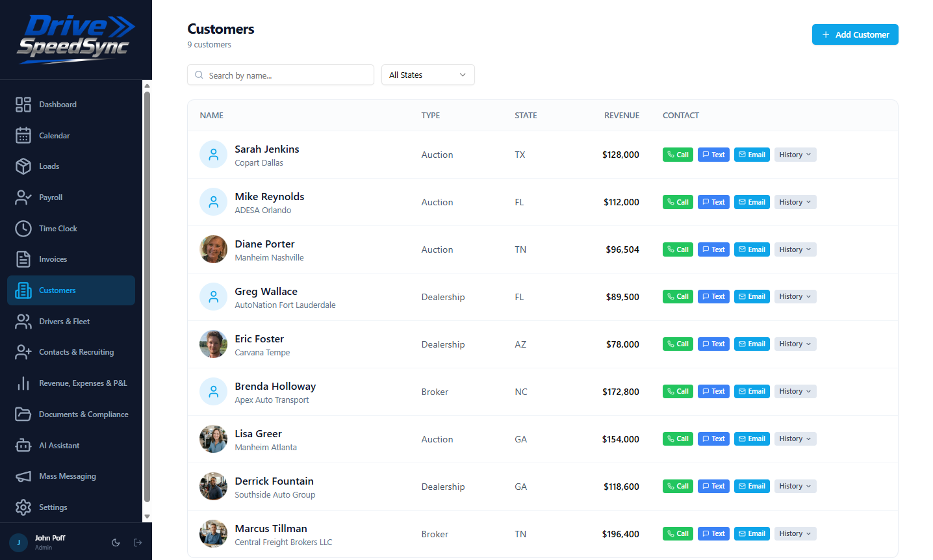This screenshot has height=560, width=933.
Task: Click the Contacts & Recruiting person-plus icon
Action: point(23,352)
